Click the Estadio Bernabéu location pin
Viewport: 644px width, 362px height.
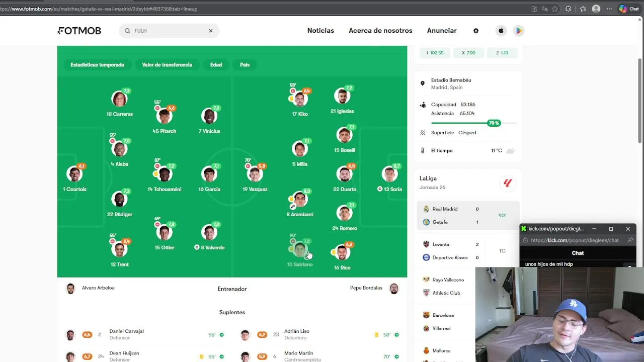pyautogui.click(x=423, y=83)
